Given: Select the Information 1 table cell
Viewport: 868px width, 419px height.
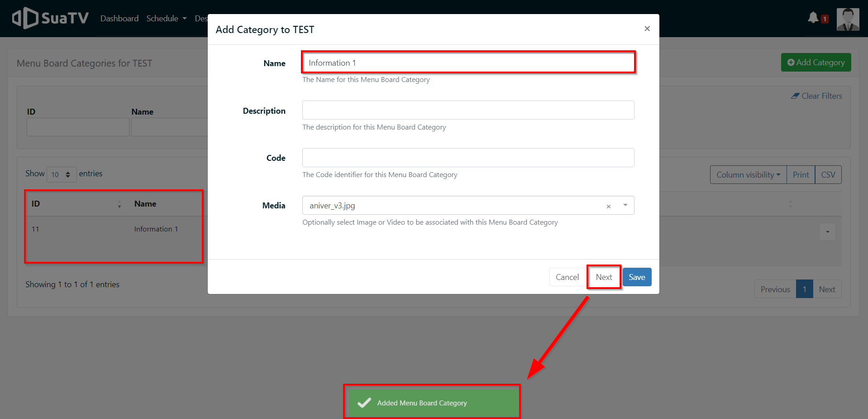Looking at the screenshot, I should (x=156, y=229).
